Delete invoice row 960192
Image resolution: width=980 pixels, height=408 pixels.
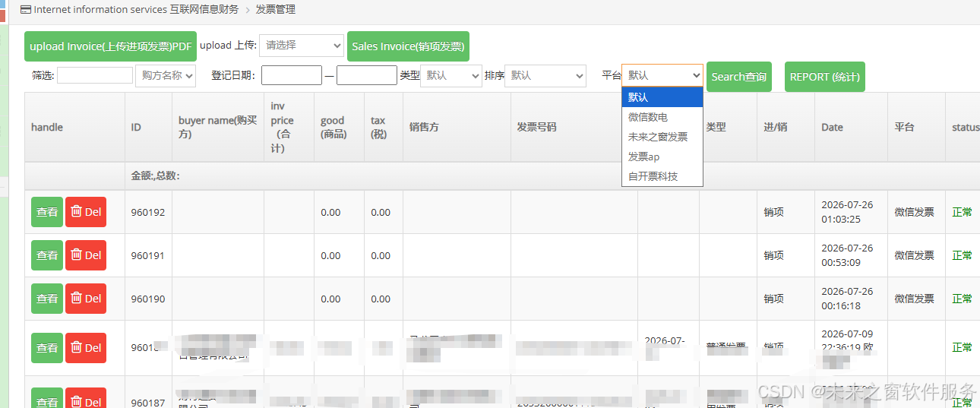86,212
